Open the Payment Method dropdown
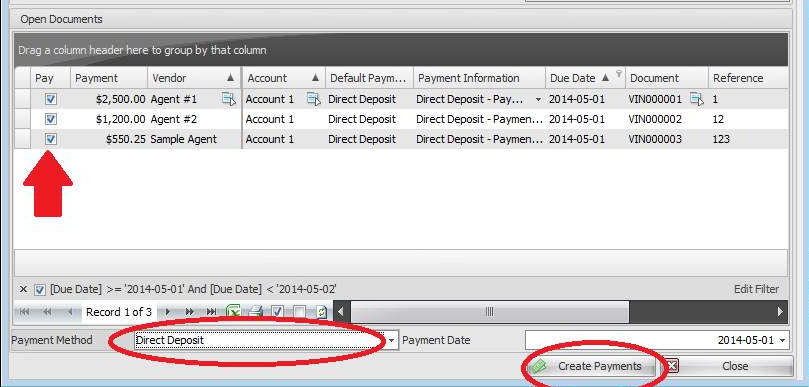This screenshot has width=809, height=387. click(392, 341)
